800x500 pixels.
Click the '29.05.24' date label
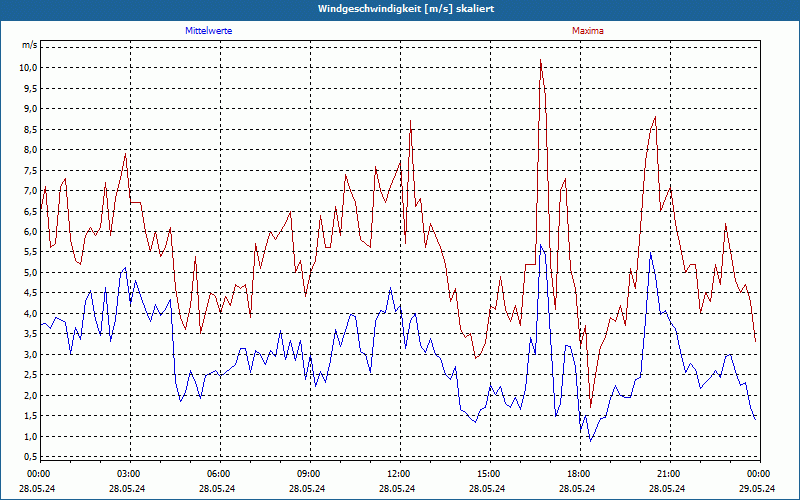pos(757,488)
